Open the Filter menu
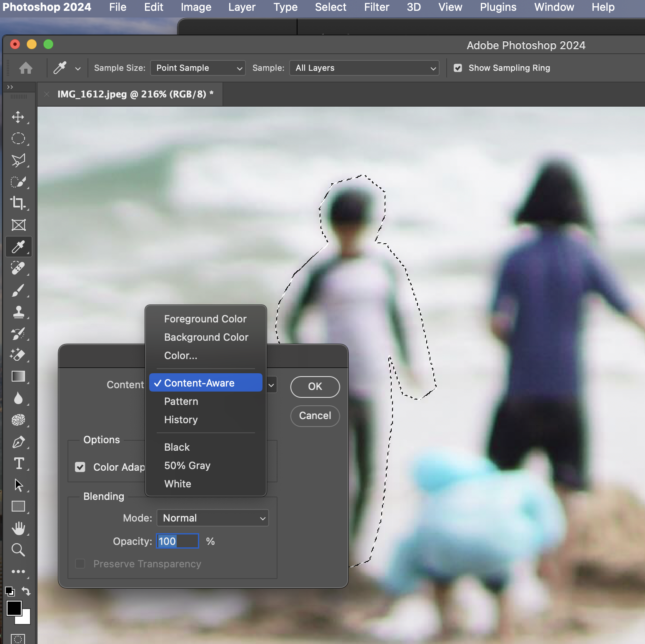 (377, 7)
